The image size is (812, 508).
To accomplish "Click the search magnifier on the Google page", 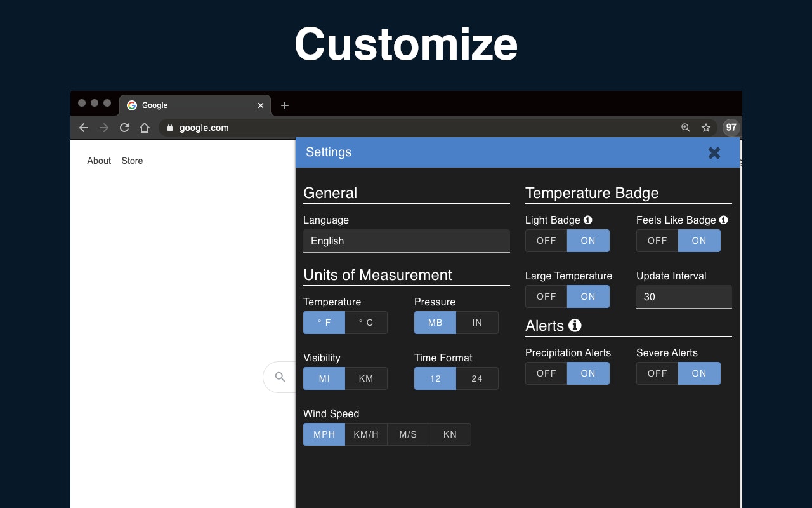I will [278, 377].
